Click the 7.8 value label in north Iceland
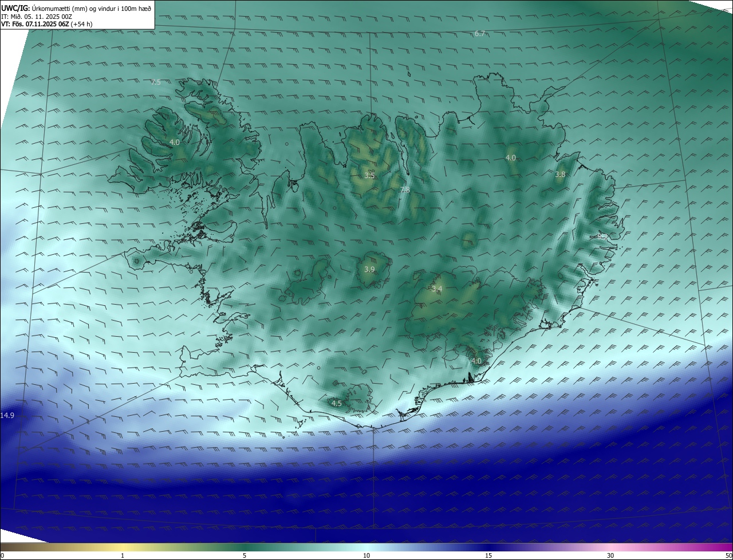Viewport: 733px width, 560px height. tap(405, 190)
